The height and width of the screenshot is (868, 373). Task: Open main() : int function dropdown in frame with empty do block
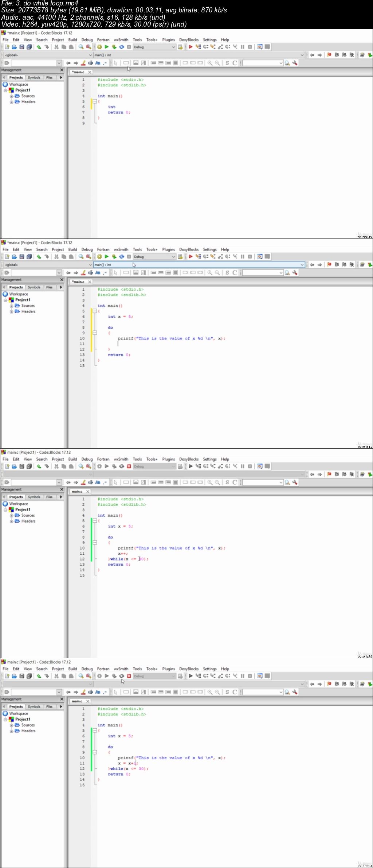pyautogui.click(x=199, y=265)
